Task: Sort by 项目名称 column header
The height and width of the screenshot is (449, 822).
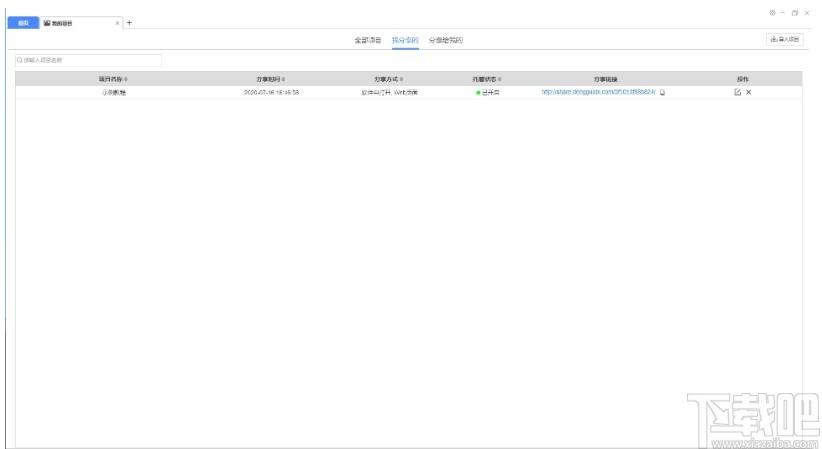Action: (113, 79)
